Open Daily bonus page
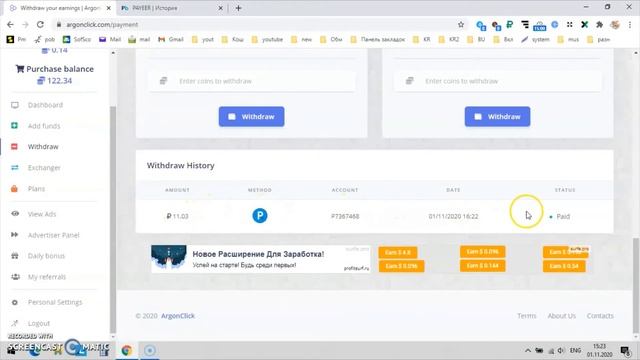Image resolution: width=640 pixels, height=360 pixels. coord(46,256)
